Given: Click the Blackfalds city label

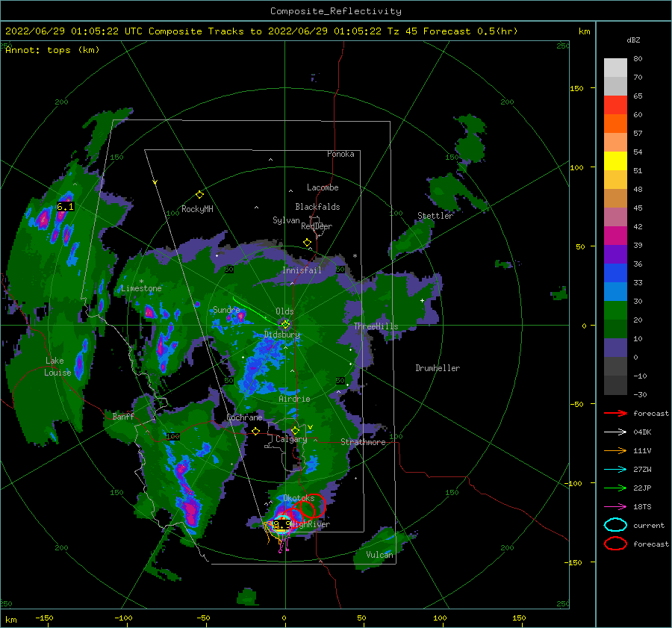Looking at the screenshot, I should point(317,207).
